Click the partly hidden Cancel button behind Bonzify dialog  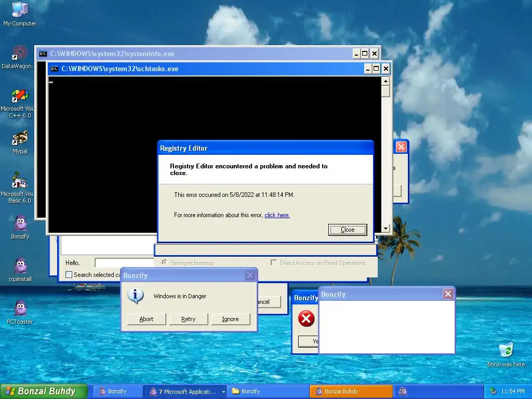click(270, 302)
